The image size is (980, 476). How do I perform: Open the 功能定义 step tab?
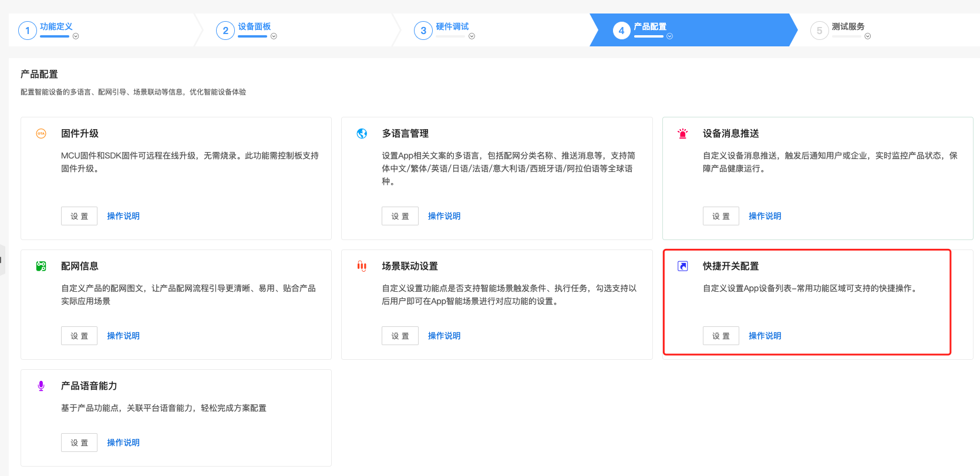[56, 27]
